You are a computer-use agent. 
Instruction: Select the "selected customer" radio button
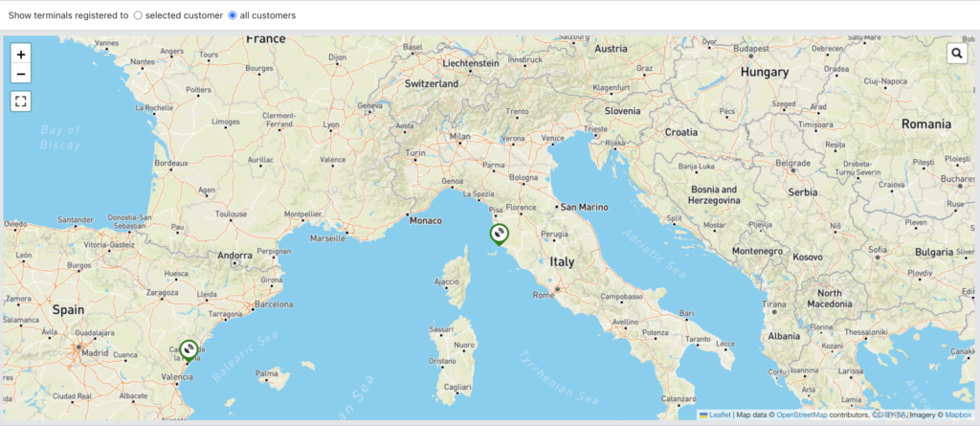(138, 15)
